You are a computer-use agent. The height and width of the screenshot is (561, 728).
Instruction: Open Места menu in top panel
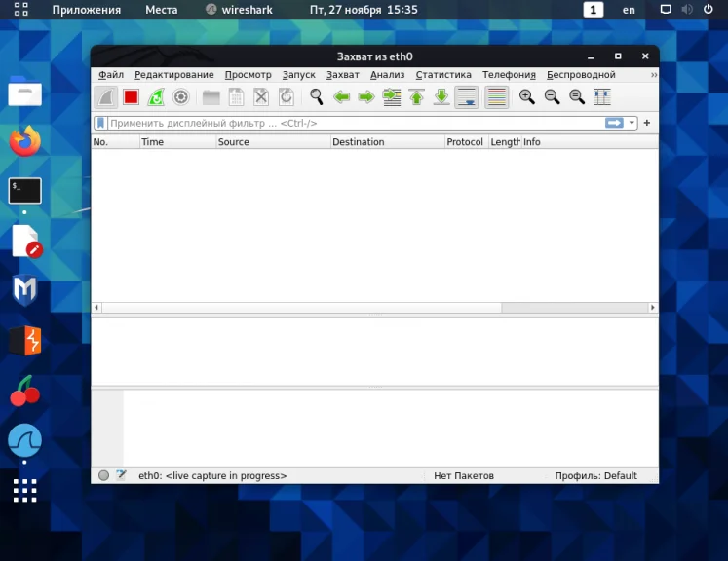pyautogui.click(x=161, y=10)
